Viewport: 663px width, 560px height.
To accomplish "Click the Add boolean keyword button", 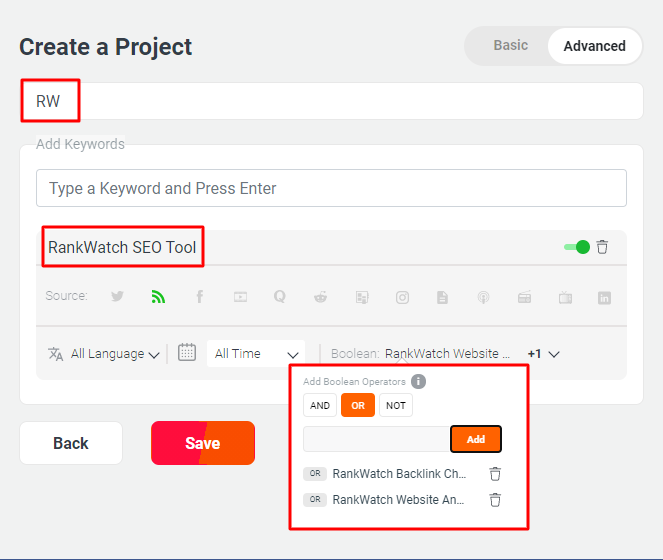I will [x=476, y=439].
